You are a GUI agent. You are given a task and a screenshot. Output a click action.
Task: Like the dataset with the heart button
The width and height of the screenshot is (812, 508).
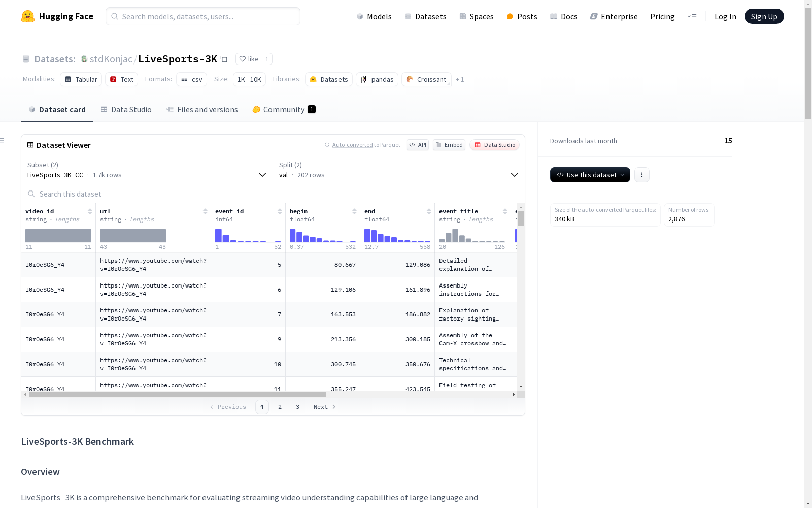[x=249, y=59]
